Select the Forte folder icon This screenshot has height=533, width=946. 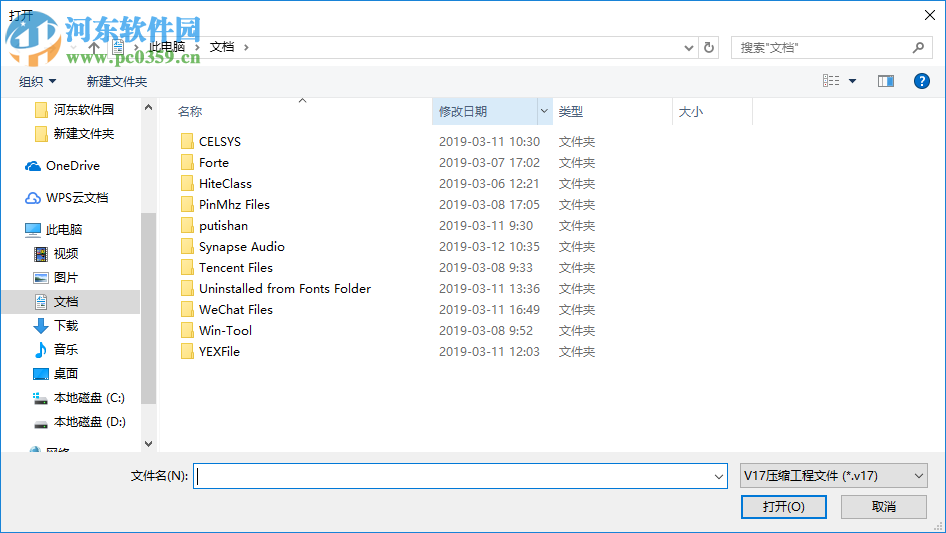pos(187,162)
